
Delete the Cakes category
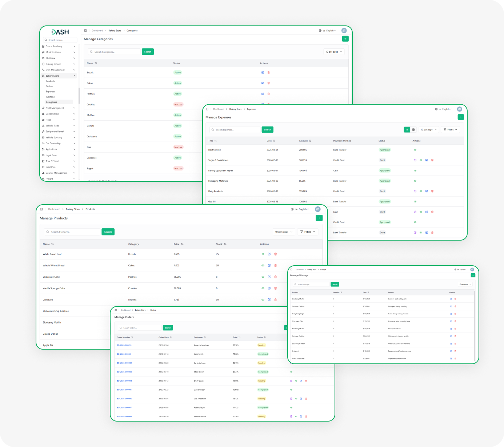(x=269, y=83)
